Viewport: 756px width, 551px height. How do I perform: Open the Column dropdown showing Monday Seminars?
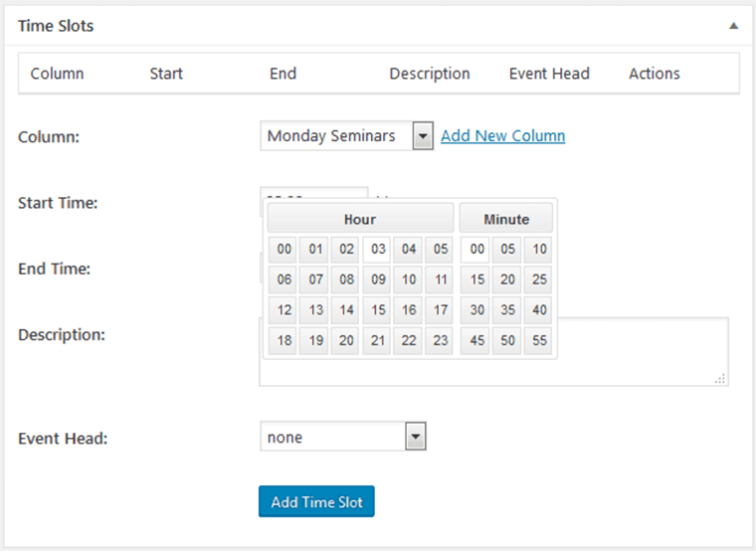coord(346,136)
